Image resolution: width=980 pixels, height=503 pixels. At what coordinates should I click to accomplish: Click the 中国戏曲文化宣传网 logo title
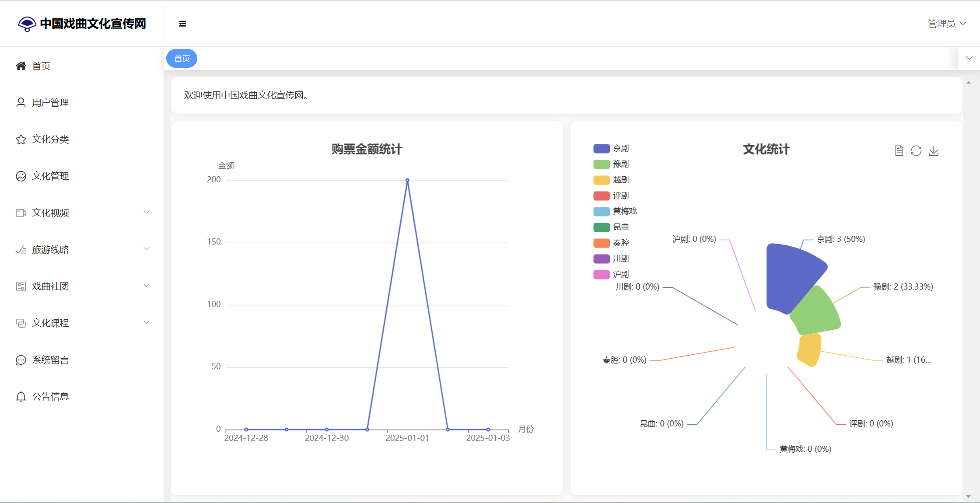coord(93,24)
